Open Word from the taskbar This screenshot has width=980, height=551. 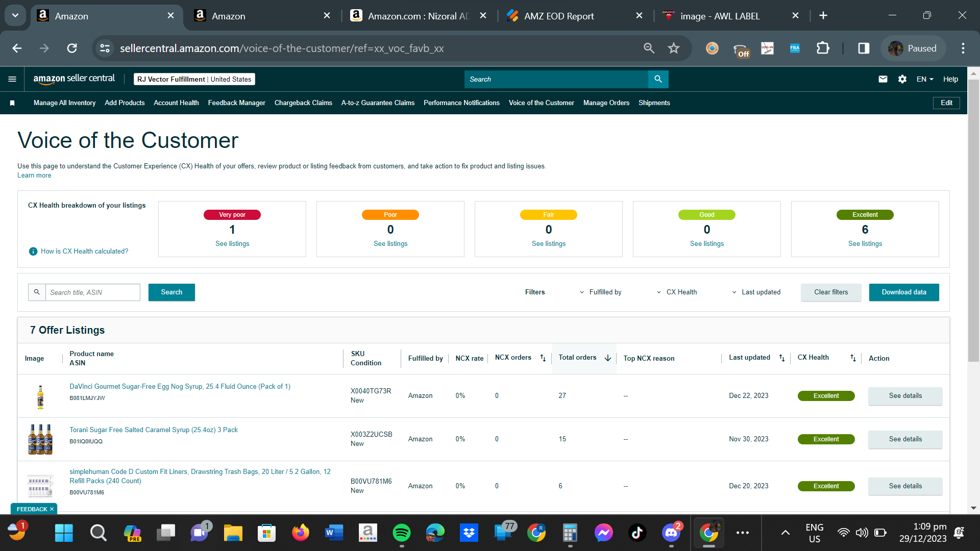point(334,533)
